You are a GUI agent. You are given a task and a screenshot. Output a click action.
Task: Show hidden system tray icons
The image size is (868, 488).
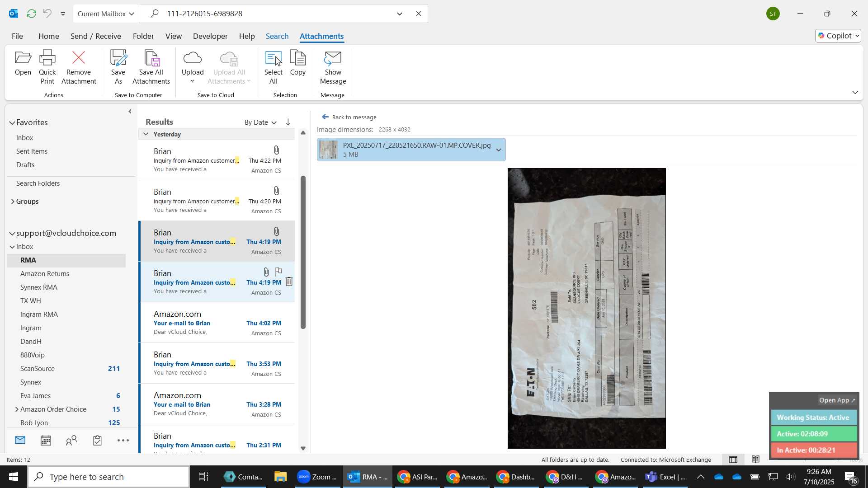pos(700,477)
